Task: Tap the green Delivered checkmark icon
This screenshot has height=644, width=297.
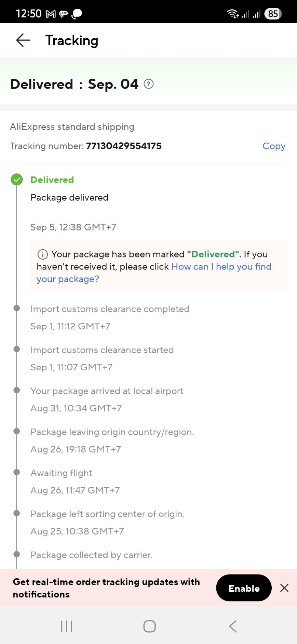Action: [17, 180]
